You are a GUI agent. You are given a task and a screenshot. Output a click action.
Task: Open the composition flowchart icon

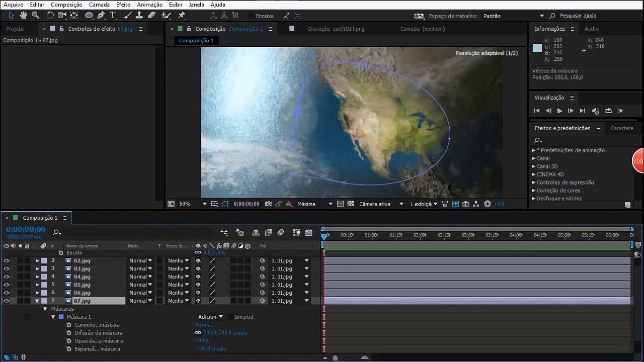[476, 204]
